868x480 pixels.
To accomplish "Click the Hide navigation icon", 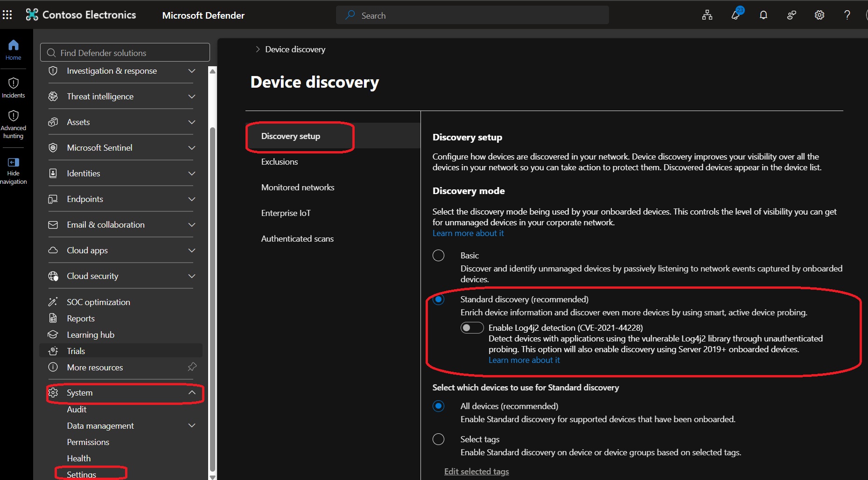I will pyautogui.click(x=14, y=162).
